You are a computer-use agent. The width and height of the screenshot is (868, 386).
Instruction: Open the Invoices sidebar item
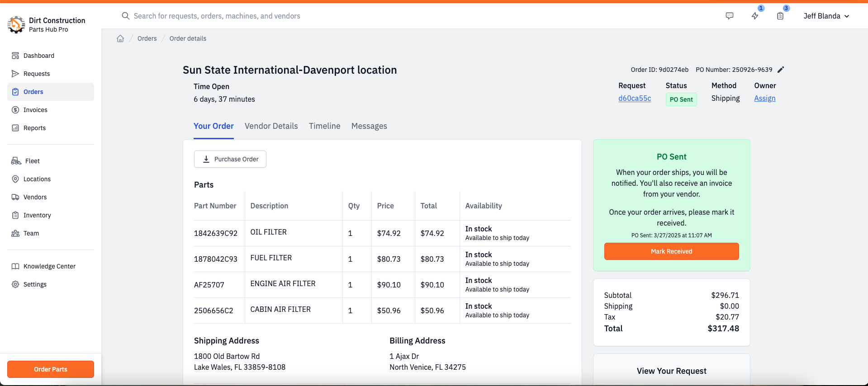[35, 110]
